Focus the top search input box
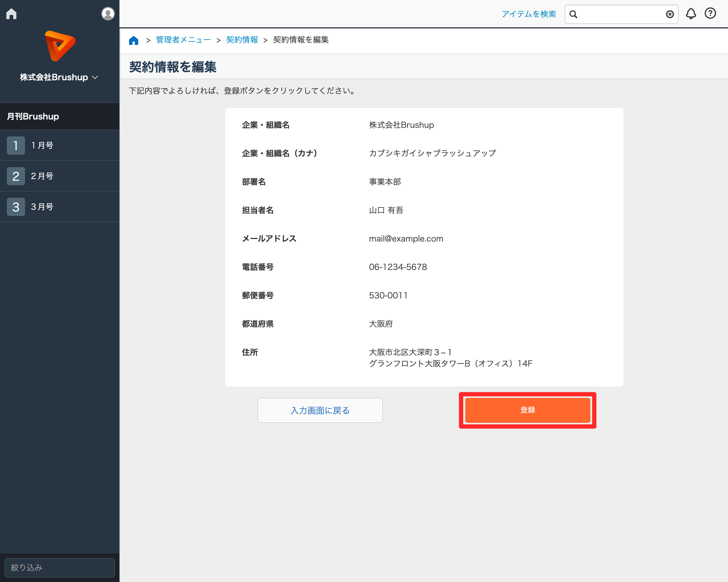Viewport: 728px width, 582px height. [x=622, y=14]
